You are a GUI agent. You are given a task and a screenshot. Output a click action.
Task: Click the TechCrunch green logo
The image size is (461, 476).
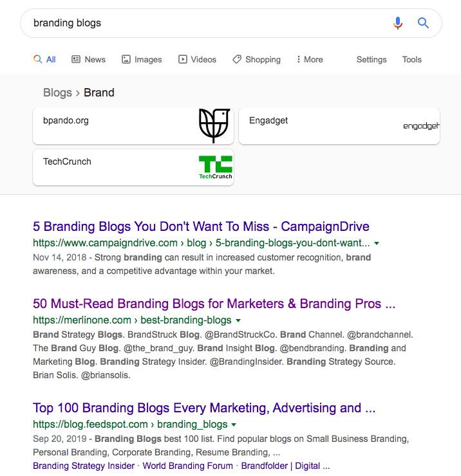(215, 167)
